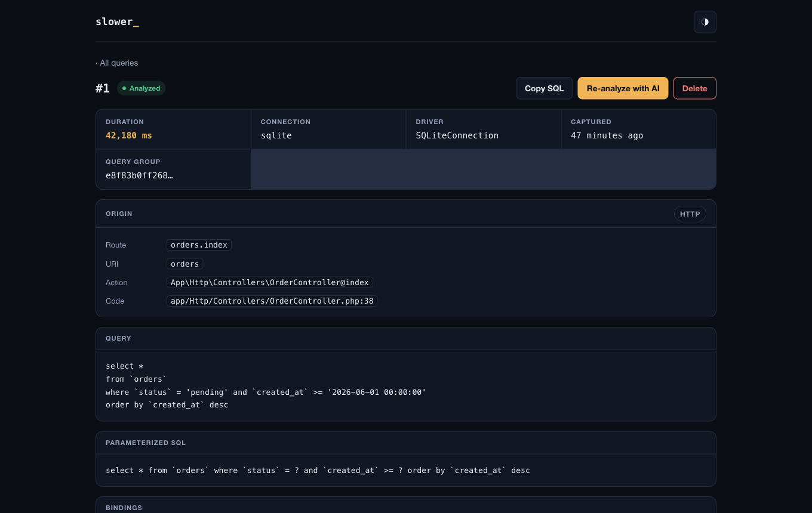
Task: Select the #1 query number heading
Action: click(103, 88)
